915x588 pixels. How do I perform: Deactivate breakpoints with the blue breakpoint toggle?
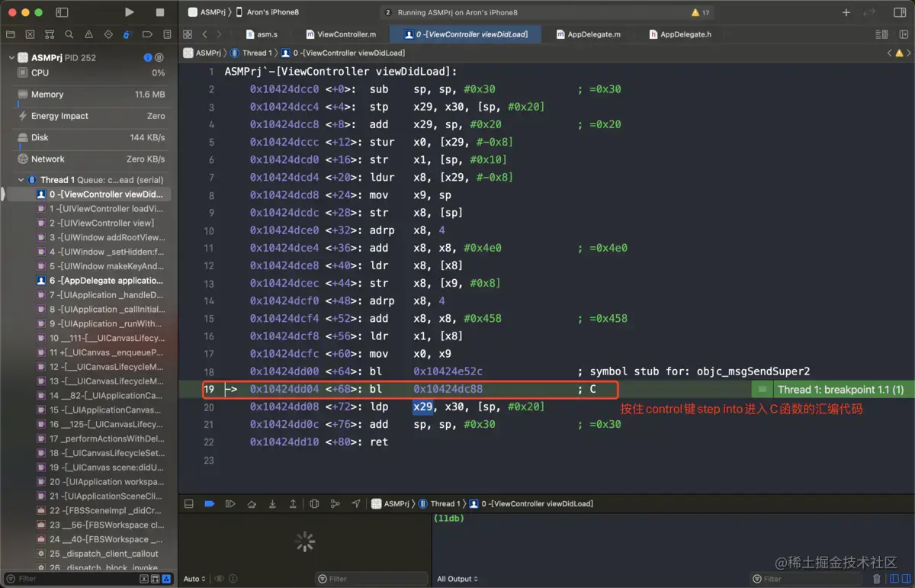pos(209,504)
